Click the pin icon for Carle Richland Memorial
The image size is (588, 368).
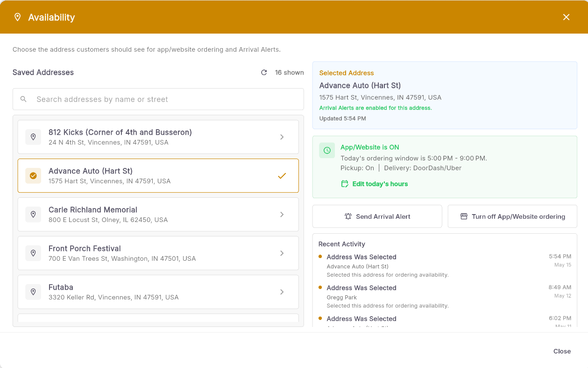pyautogui.click(x=33, y=215)
